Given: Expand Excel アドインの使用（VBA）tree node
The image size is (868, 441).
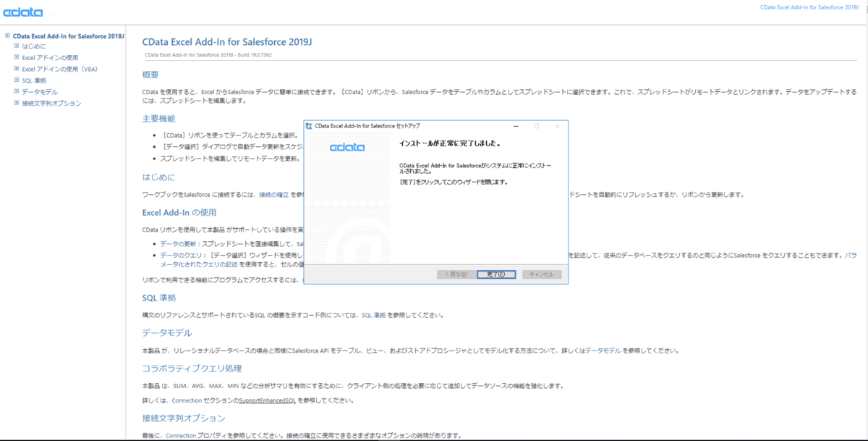Looking at the screenshot, I should tap(16, 69).
